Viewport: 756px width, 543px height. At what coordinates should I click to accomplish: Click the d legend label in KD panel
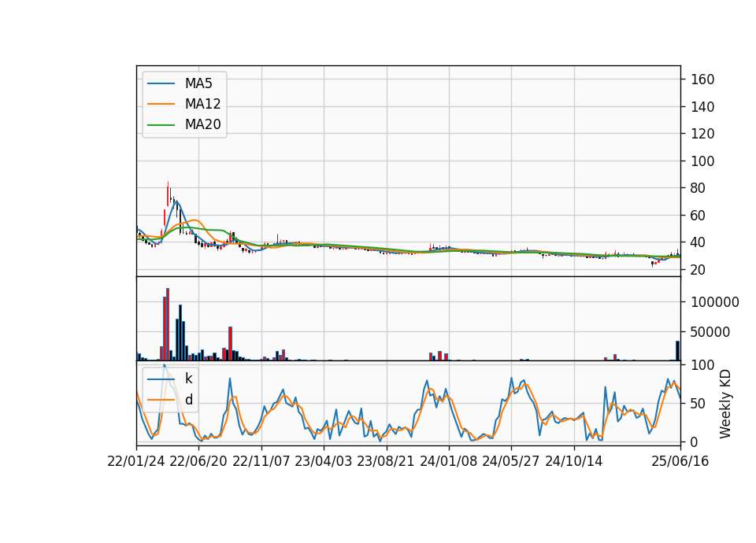[x=188, y=400]
